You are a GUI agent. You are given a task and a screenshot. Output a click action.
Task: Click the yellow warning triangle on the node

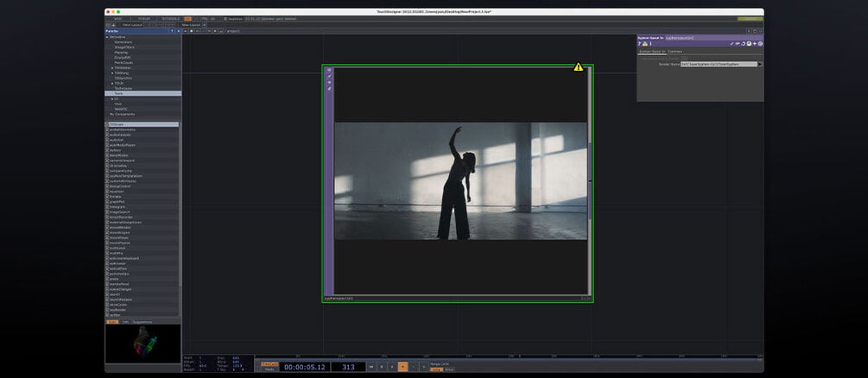tap(579, 67)
